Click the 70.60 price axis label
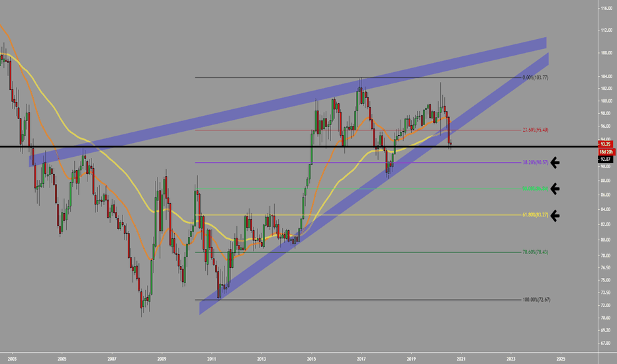 [606, 318]
